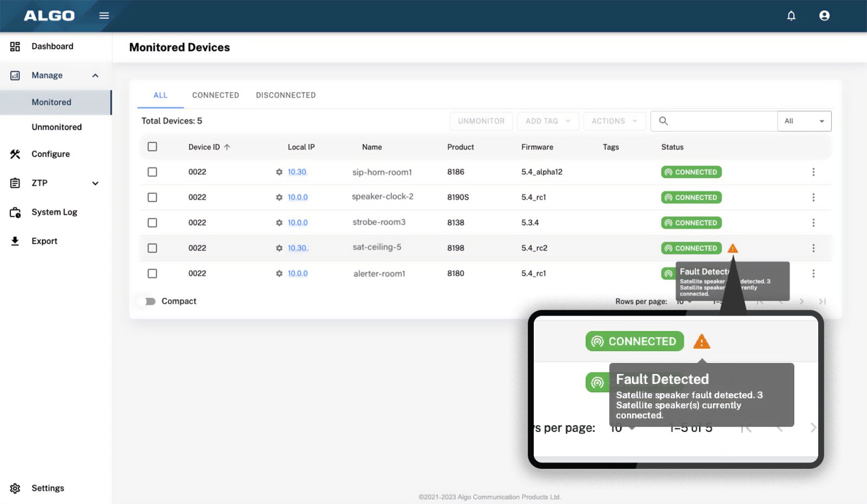Open the local IP link for alerter-room1
867x504 pixels.
point(297,273)
